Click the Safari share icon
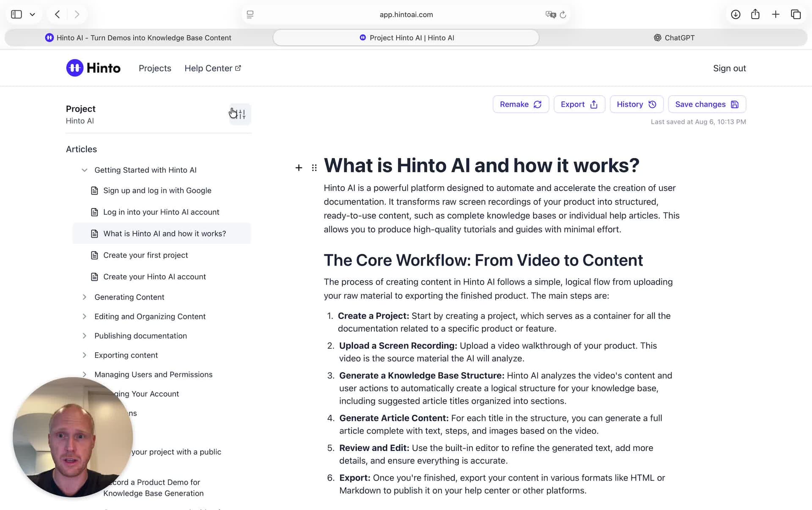 (755, 14)
